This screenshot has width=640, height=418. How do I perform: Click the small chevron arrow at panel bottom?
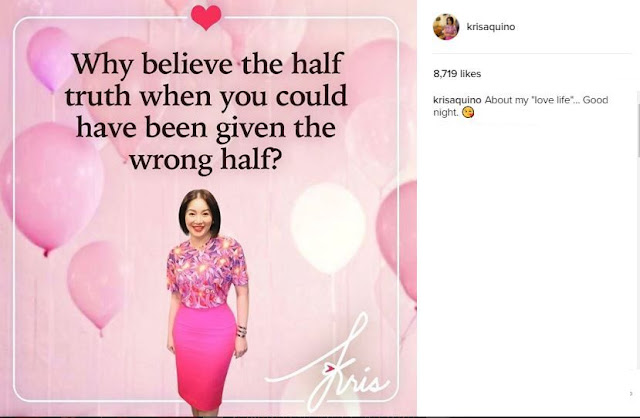[631, 394]
